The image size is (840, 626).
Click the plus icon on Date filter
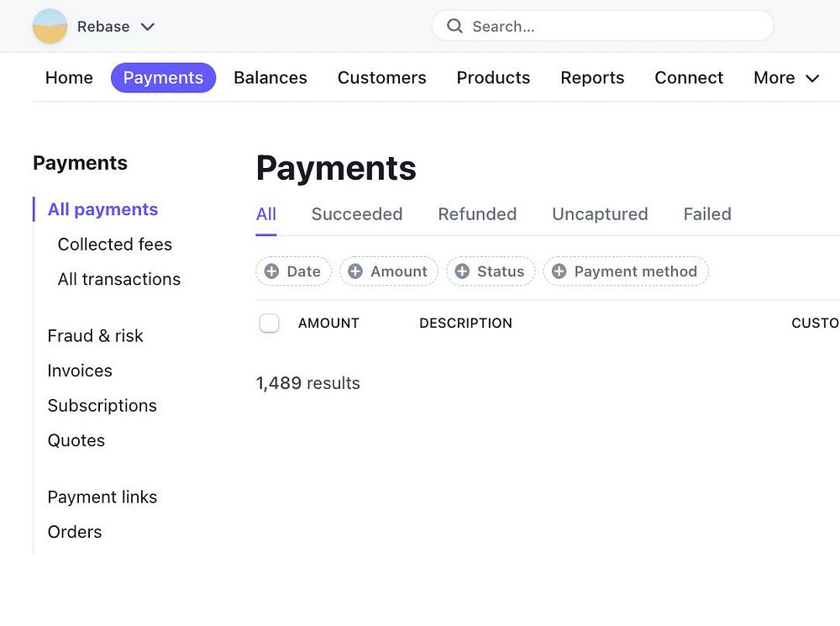point(271,271)
